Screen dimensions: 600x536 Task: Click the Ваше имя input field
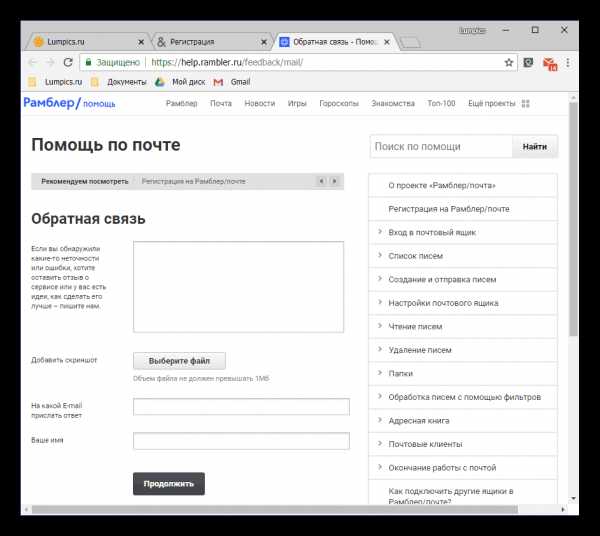(x=241, y=441)
